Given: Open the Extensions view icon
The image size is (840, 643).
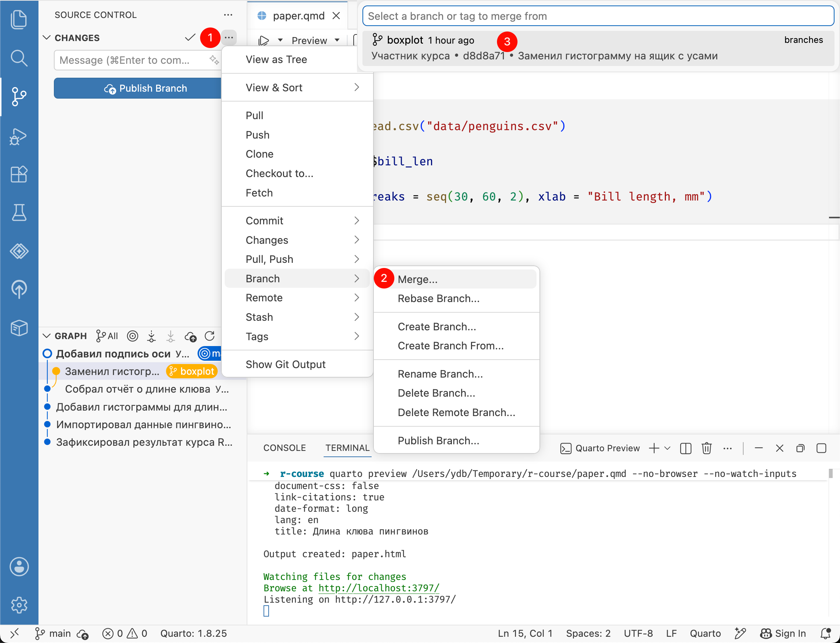Looking at the screenshot, I should point(19,174).
